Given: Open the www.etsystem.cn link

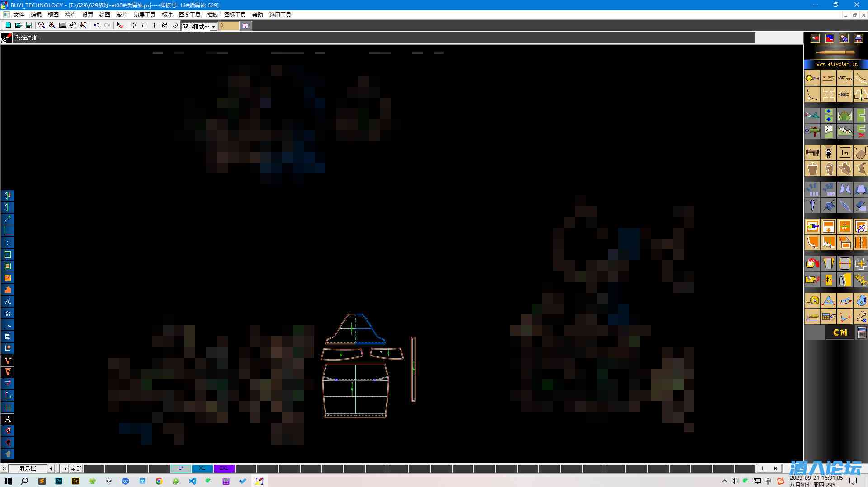Looking at the screenshot, I should click(x=836, y=64).
